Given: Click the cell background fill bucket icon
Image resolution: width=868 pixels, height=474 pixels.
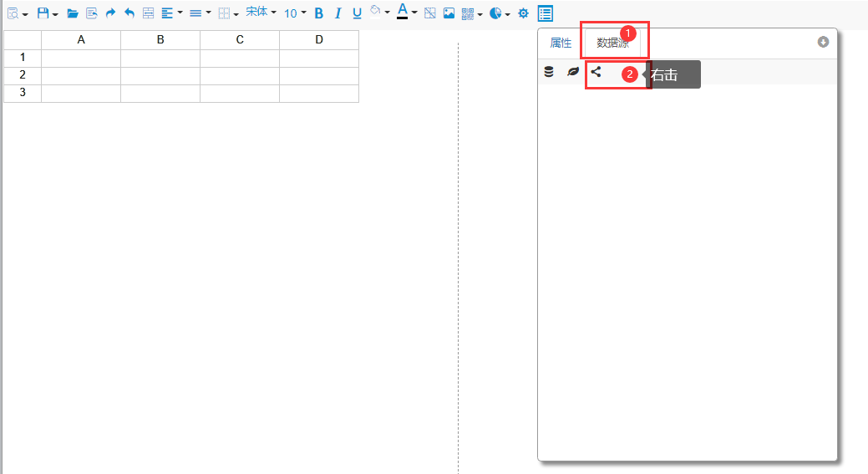Looking at the screenshot, I should tap(375, 11).
